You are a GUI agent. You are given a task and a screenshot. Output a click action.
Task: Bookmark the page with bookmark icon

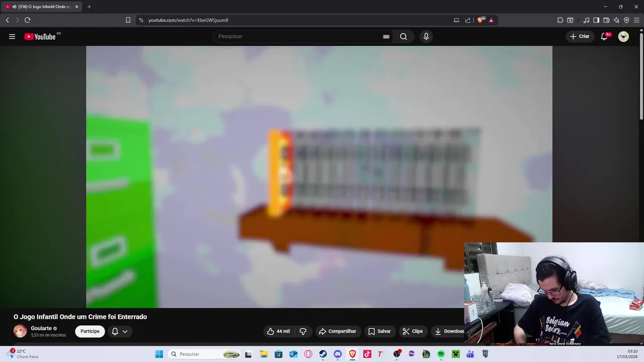click(x=128, y=20)
